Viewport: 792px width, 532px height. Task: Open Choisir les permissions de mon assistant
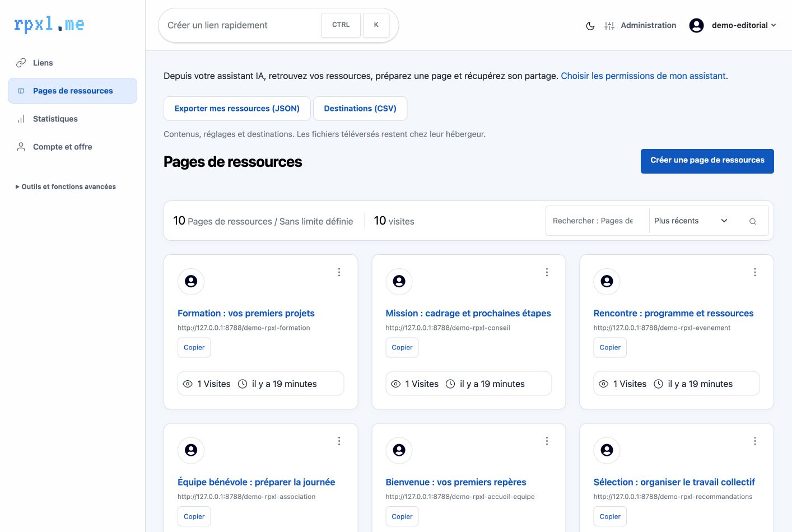(643, 76)
